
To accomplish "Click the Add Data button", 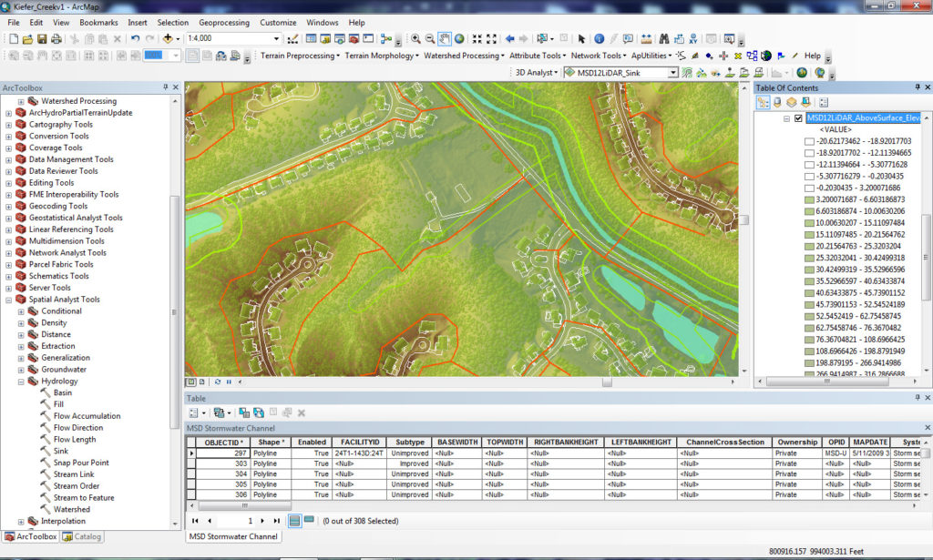I will click(x=168, y=38).
